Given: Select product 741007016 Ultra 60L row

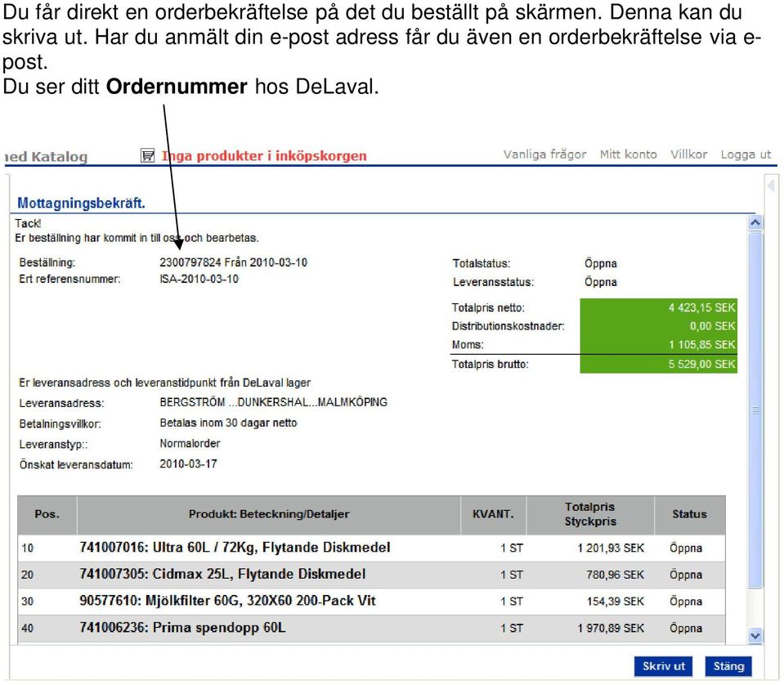Looking at the screenshot, I should point(371,548).
